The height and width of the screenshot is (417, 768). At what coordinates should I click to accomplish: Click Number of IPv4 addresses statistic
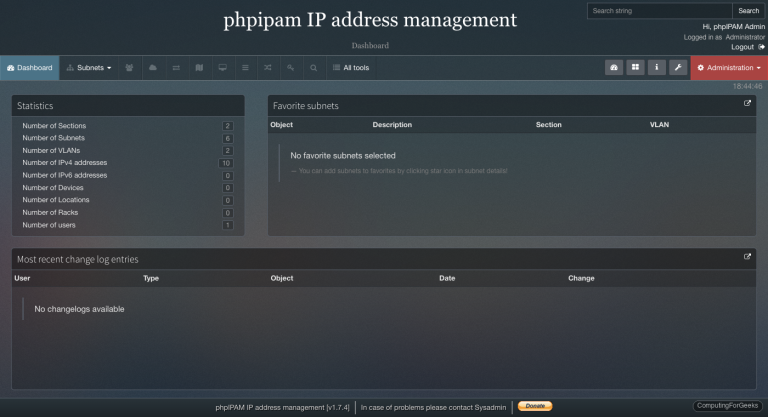coord(65,163)
